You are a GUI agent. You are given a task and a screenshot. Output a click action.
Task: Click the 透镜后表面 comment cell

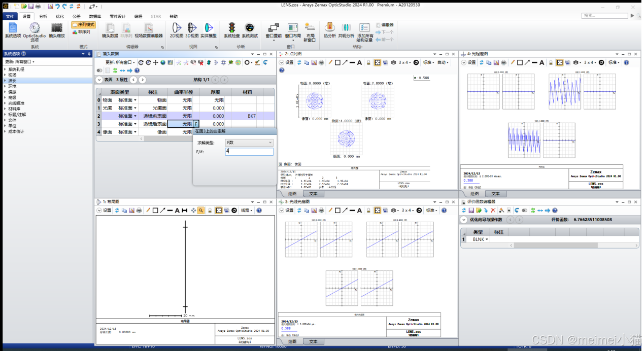click(155, 124)
